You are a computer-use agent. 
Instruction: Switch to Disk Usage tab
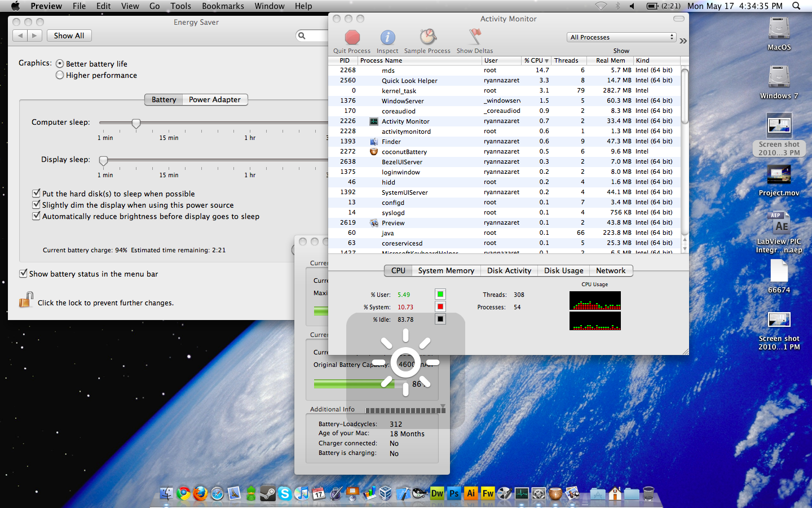coord(564,270)
